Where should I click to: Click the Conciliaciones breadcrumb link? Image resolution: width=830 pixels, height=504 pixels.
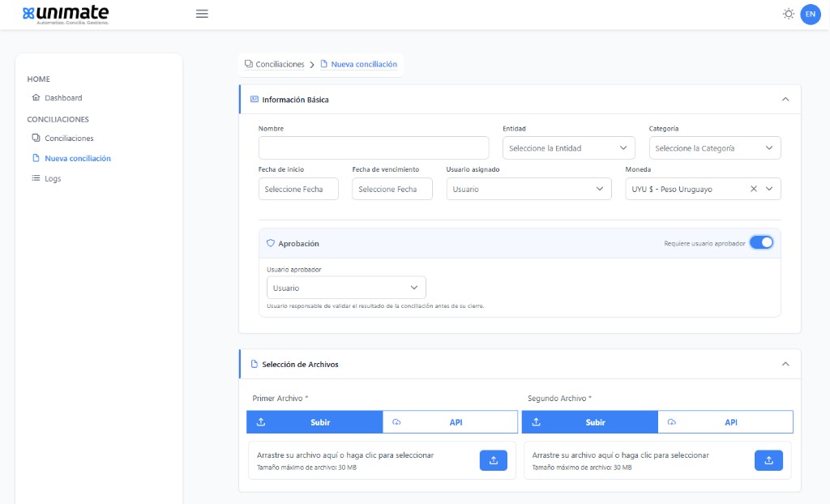click(x=280, y=64)
